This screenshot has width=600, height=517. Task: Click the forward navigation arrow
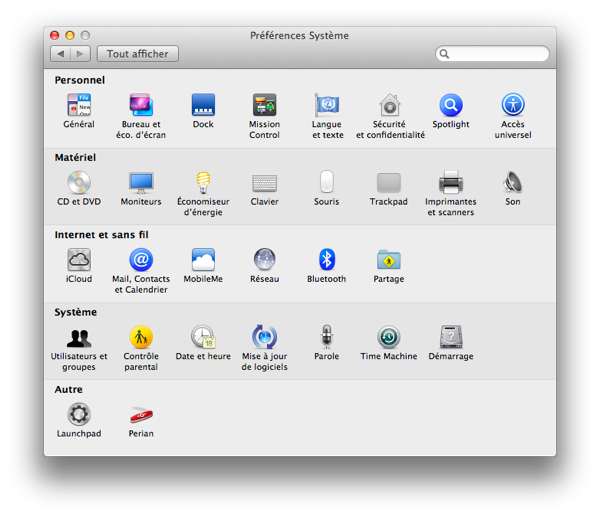(80, 54)
